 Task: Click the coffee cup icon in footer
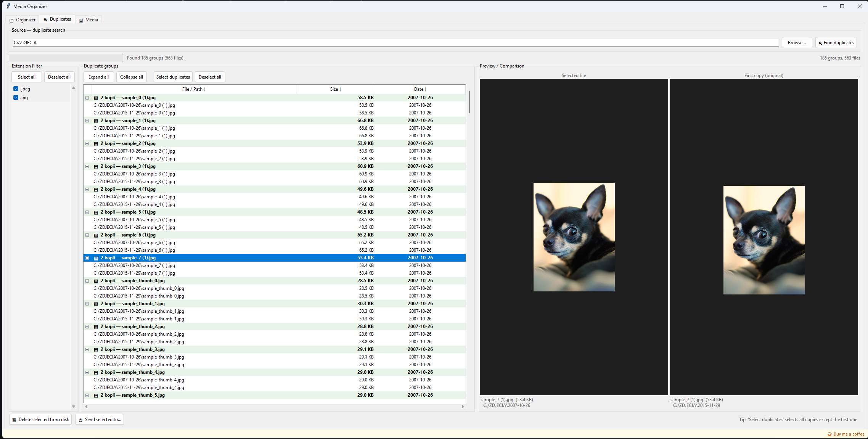point(829,434)
